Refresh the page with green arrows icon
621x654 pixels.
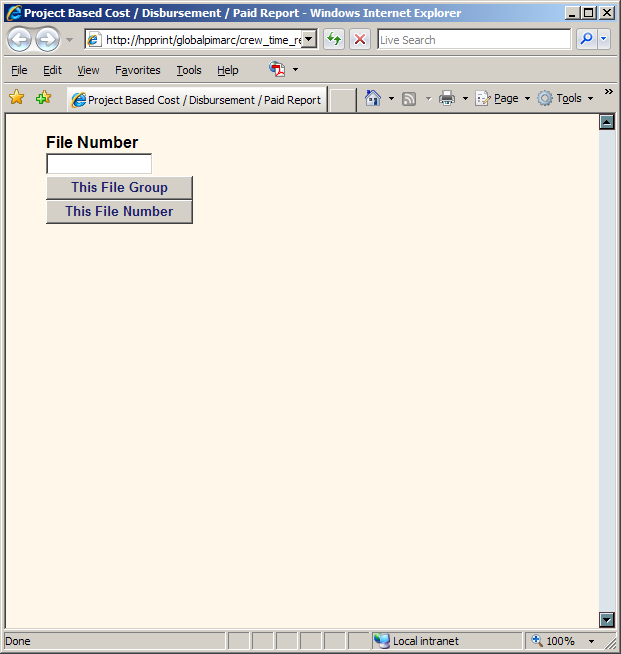coord(334,40)
